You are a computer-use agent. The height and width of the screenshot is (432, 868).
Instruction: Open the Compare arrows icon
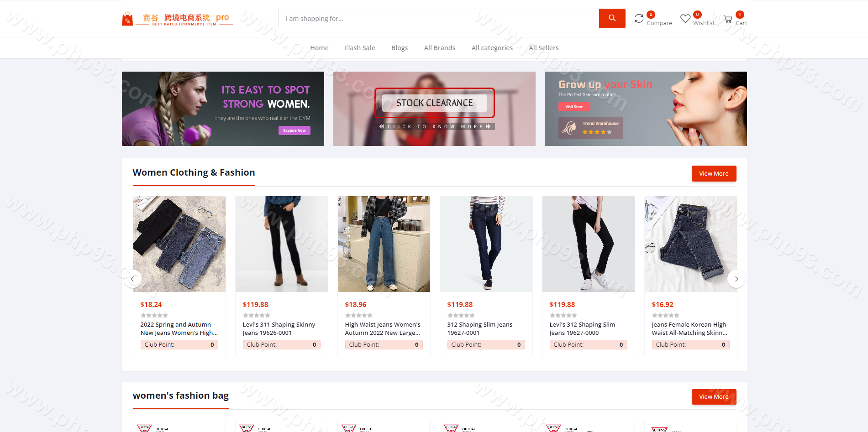[639, 19]
